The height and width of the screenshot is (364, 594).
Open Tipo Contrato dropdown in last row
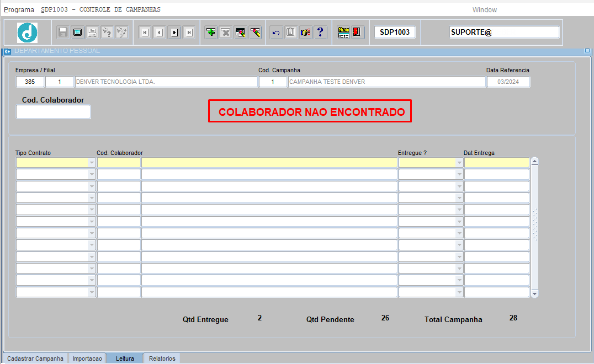coord(92,292)
